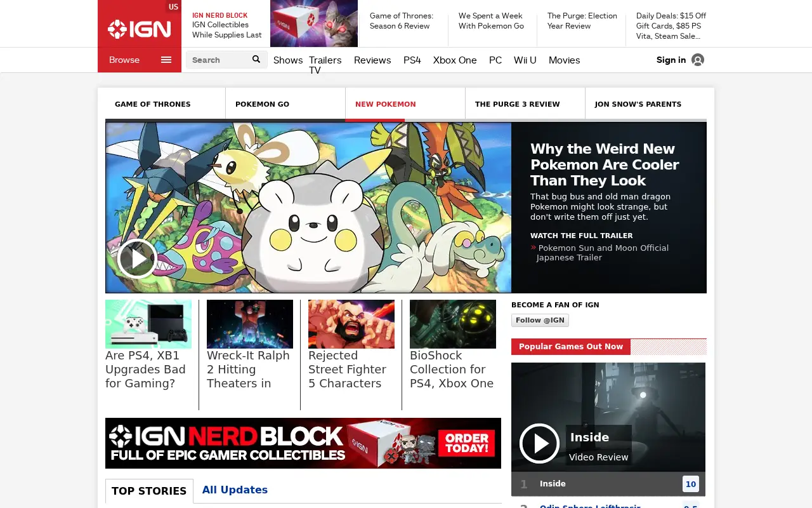This screenshot has height=508, width=812.
Task: Play the Inside video review
Action: 539,443
